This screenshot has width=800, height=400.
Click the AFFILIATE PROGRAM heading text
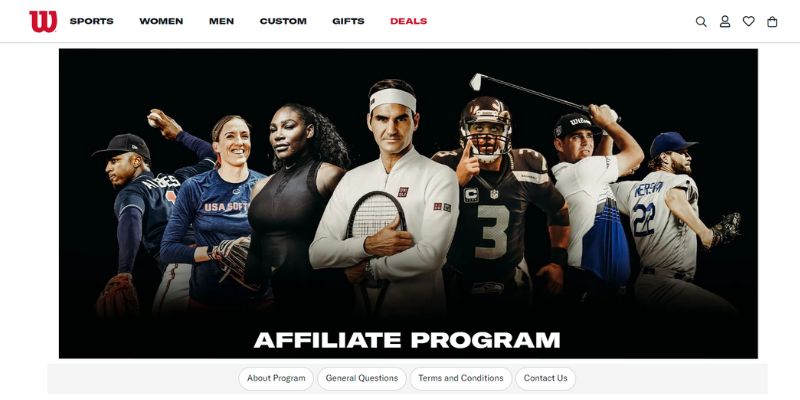coord(407,340)
